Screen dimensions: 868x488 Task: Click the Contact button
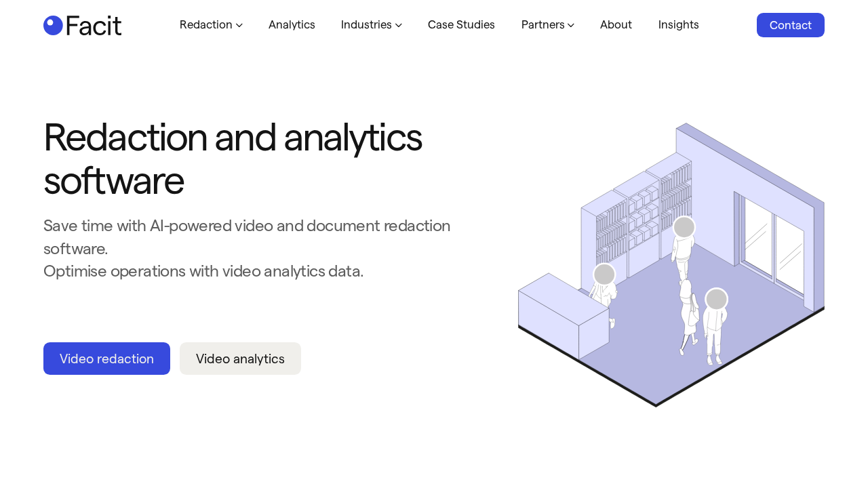pyautogui.click(x=790, y=24)
